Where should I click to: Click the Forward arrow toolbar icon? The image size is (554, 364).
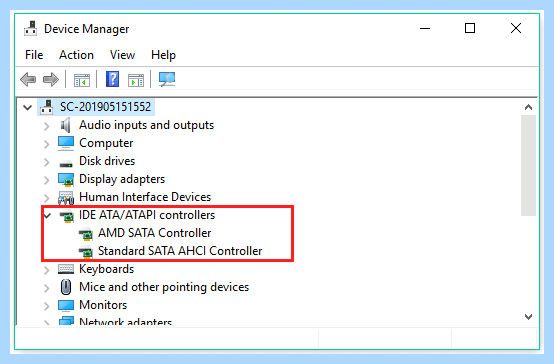[x=51, y=80]
